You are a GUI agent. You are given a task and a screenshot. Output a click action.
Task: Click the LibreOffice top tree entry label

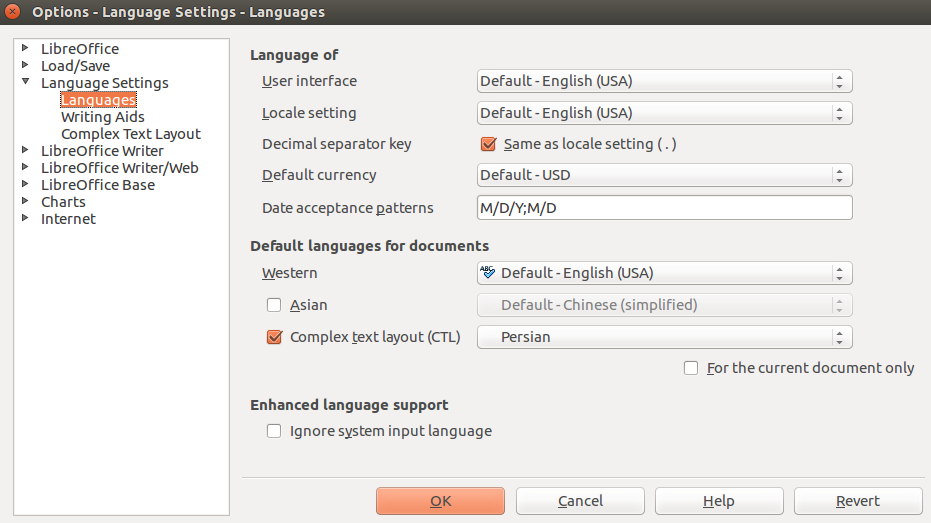click(x=80, y=49)
